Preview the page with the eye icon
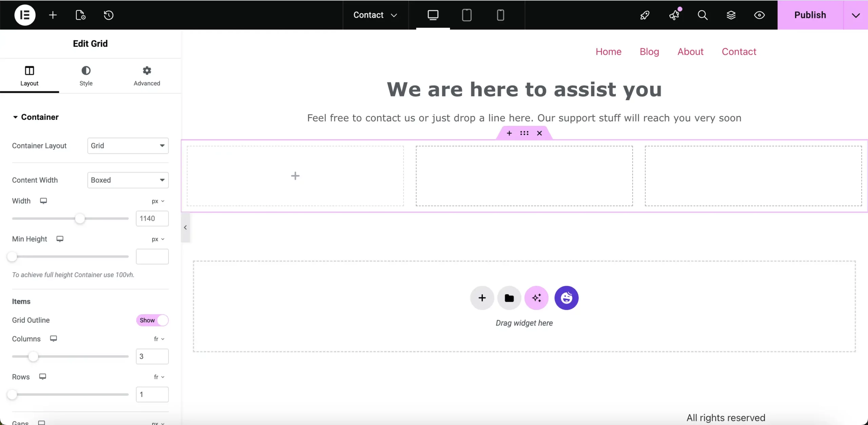The image size is (868, 425). [x=759, y=15]
